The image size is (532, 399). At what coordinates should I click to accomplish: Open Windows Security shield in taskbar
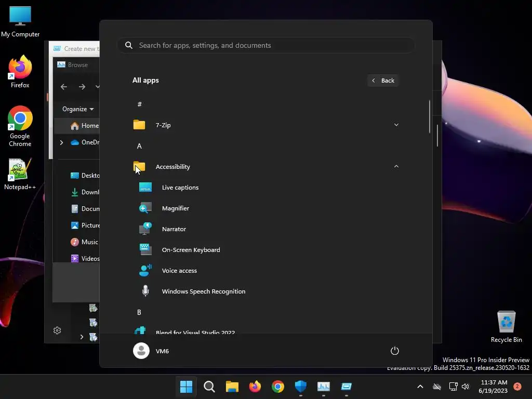301,387
